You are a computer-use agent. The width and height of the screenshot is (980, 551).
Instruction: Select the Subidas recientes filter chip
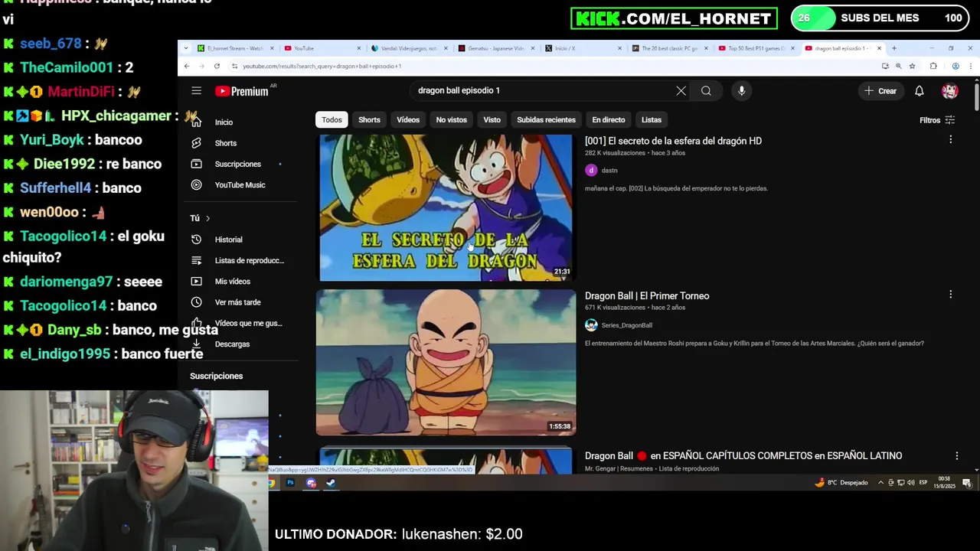[x=546, y=120]
